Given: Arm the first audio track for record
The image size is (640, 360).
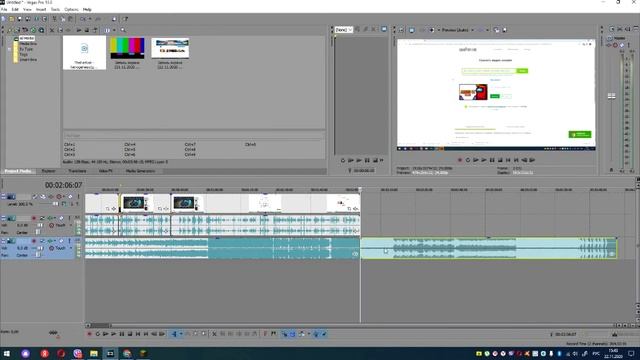Looking at the screenshot, I should pyautogui.click(x=34, y=218).
